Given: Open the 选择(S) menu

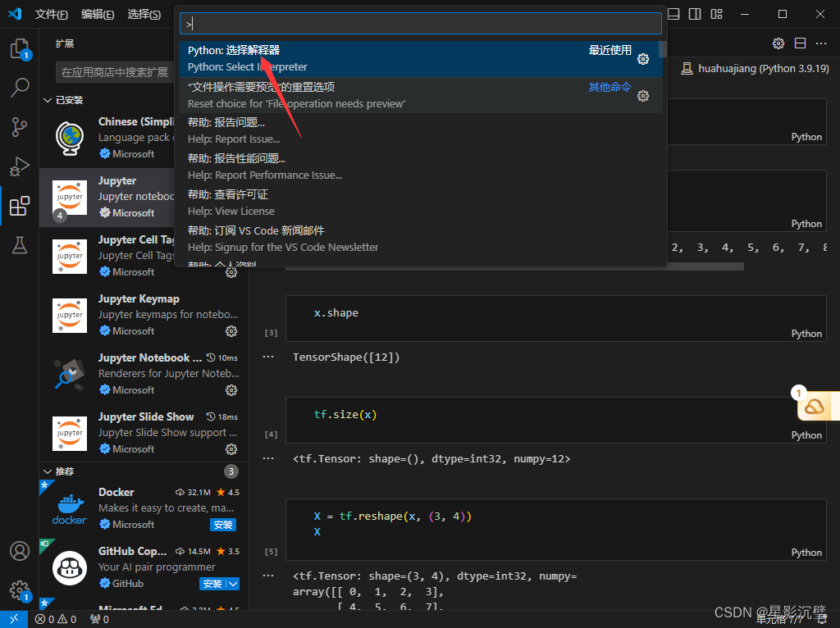Looking at the screenshot, I should [x=144, y=14].
